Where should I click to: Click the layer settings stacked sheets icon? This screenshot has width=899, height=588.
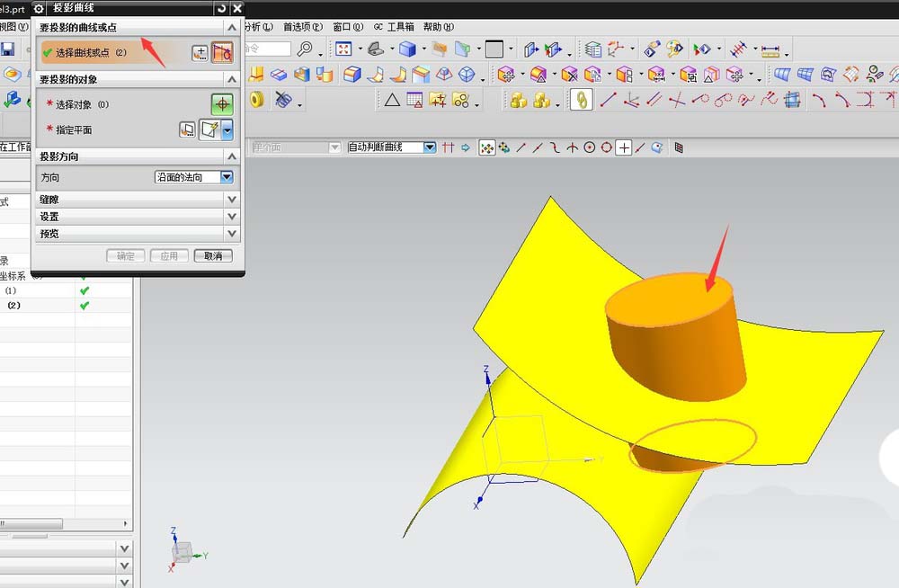pos(592,50)
